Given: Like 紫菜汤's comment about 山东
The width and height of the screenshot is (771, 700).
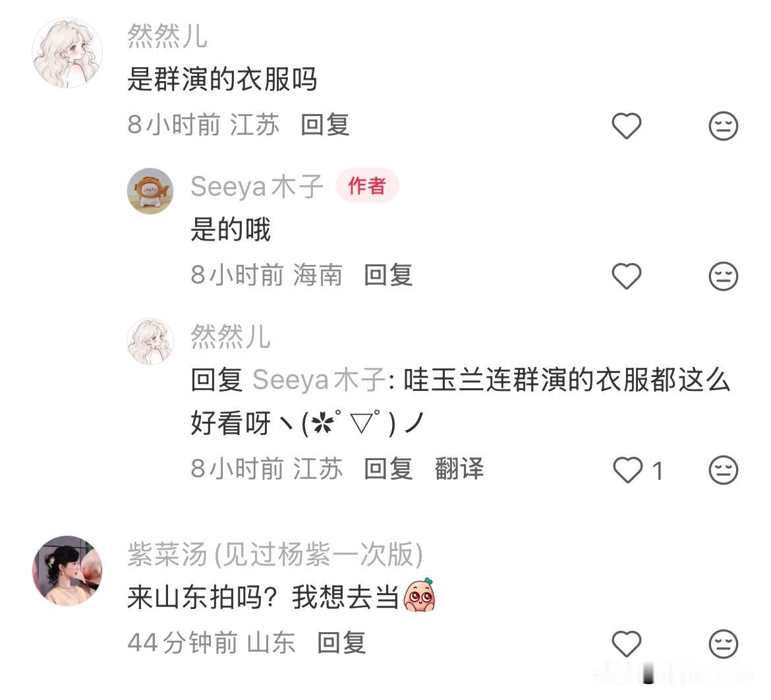Looking at the screenshot, I should coord(627,643).
